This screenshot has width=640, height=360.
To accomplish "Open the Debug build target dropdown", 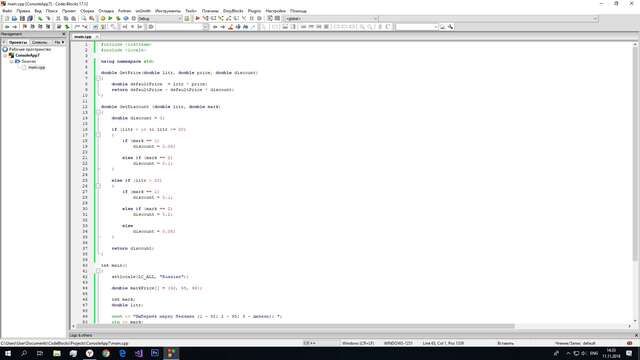I will click(x=159, y=18).
